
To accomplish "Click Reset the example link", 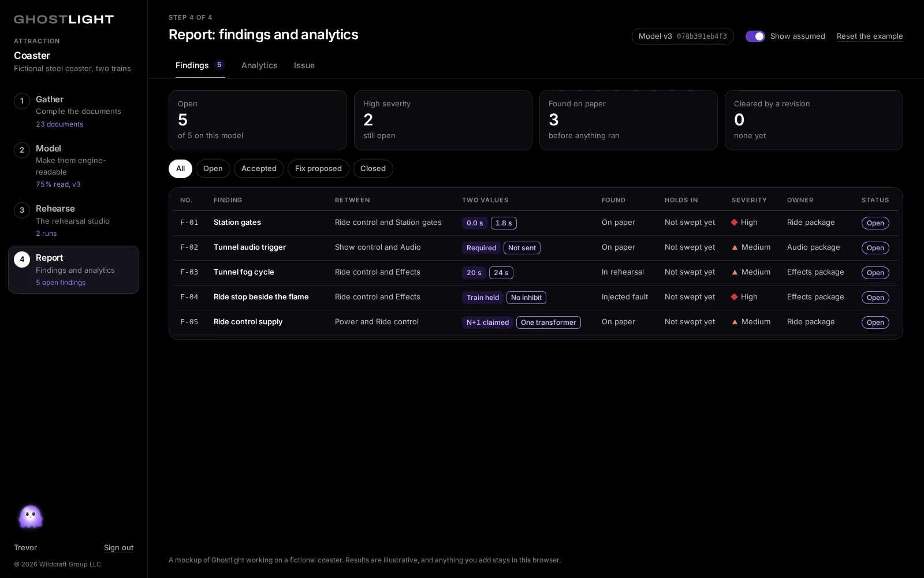I will tap(870, 36).
